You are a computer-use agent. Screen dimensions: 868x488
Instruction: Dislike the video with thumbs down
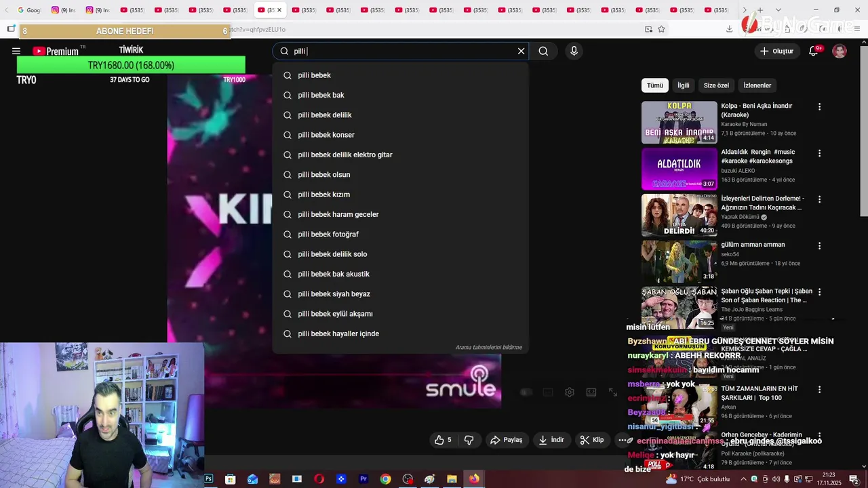pyautogui.click(x=469, y=440)
